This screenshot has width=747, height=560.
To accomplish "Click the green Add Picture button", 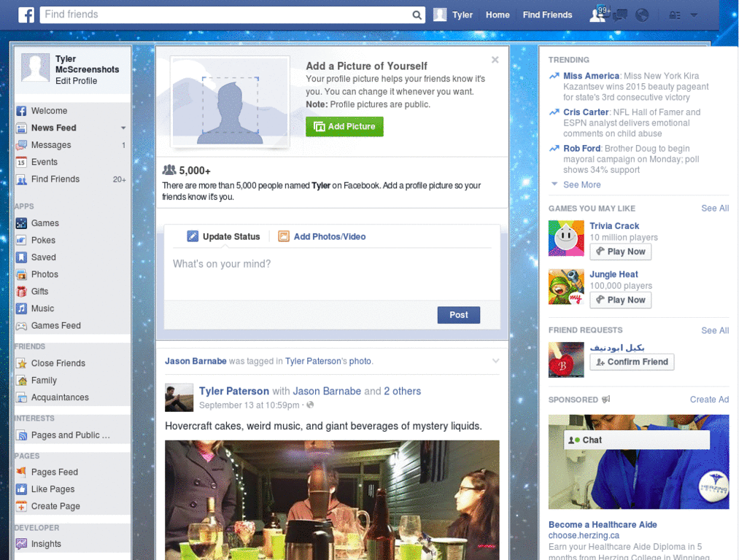I will click(x=344, y=127).
